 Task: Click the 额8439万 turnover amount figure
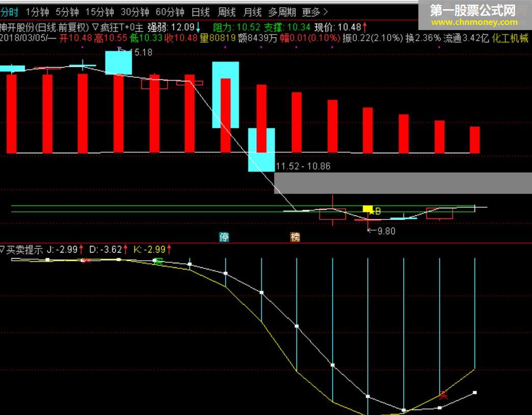pos(257,38)
